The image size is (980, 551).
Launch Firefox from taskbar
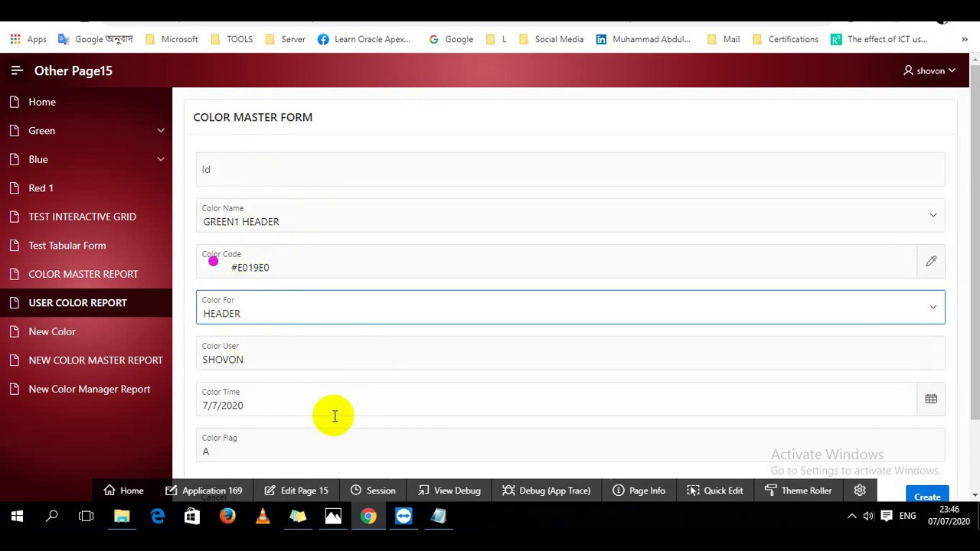[227, 517]
